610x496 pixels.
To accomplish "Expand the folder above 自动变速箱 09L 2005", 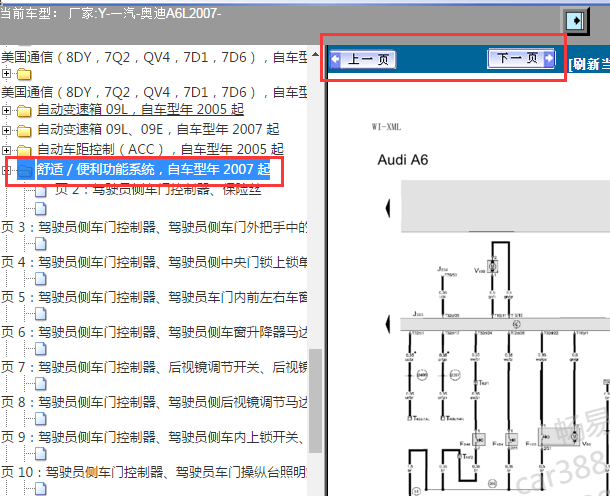I will [6, 74].
